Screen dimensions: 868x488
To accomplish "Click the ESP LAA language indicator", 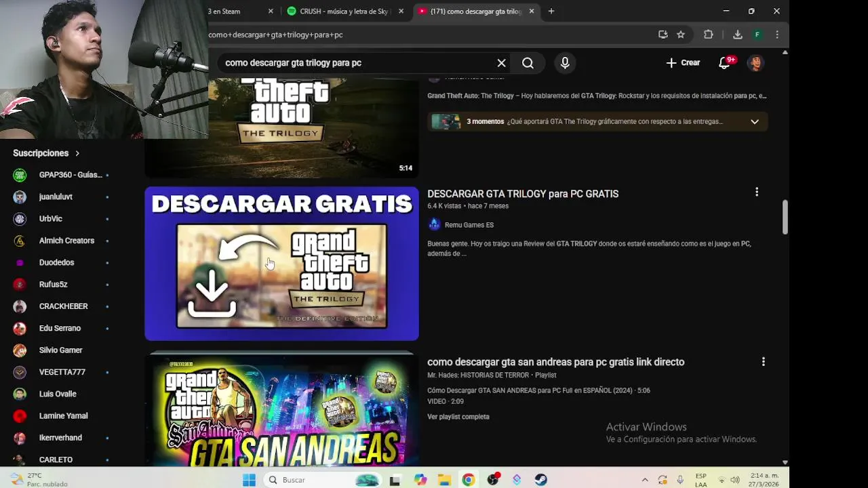I will click(701, 480).
